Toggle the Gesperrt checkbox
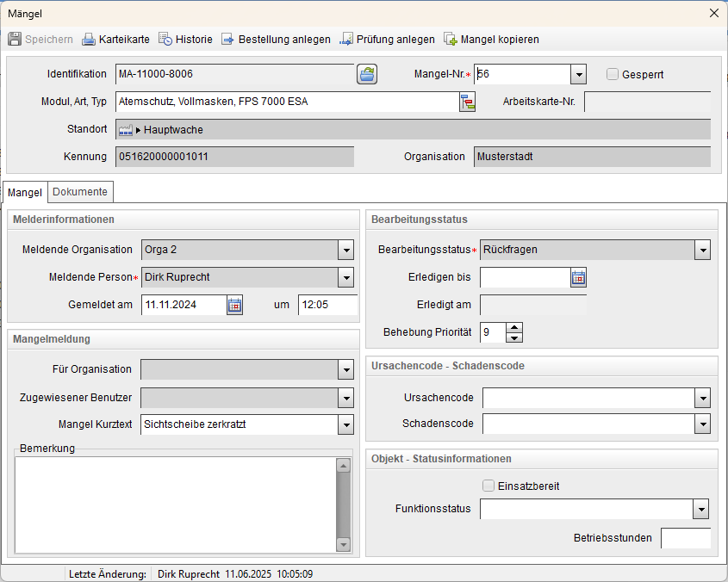Image resolution: width=728 pixels, height=582 pixels. pos(613,74)
